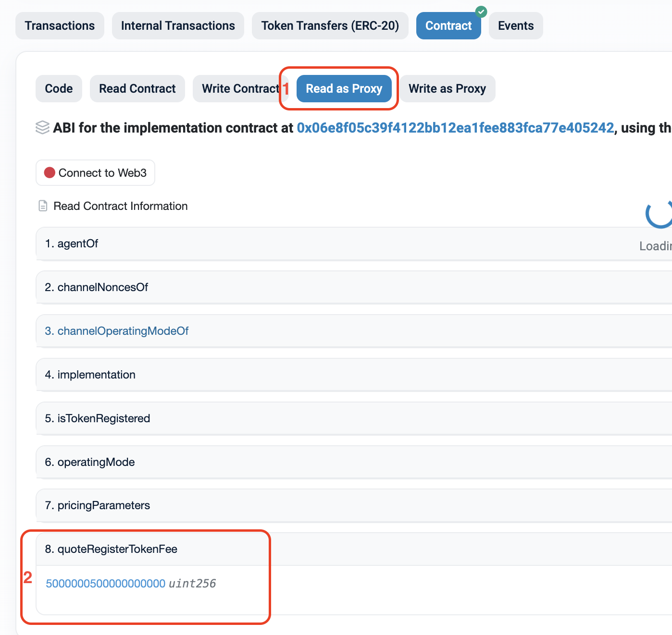
Task: Go to the Events tab
Action: (515, 26)
